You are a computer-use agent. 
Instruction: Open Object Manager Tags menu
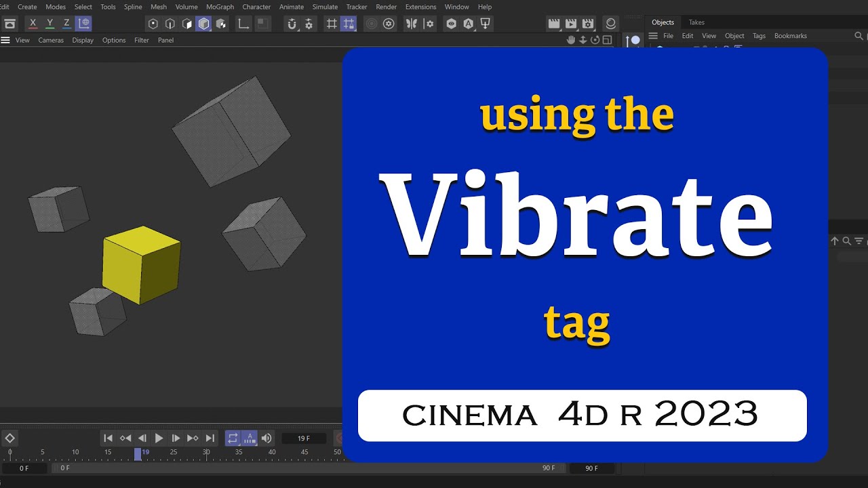coord(759,36)
